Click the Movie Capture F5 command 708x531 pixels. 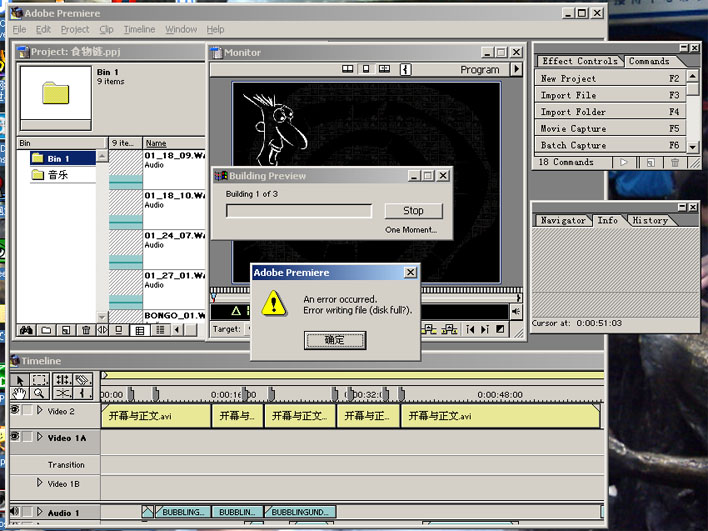(x=610, y=129)
